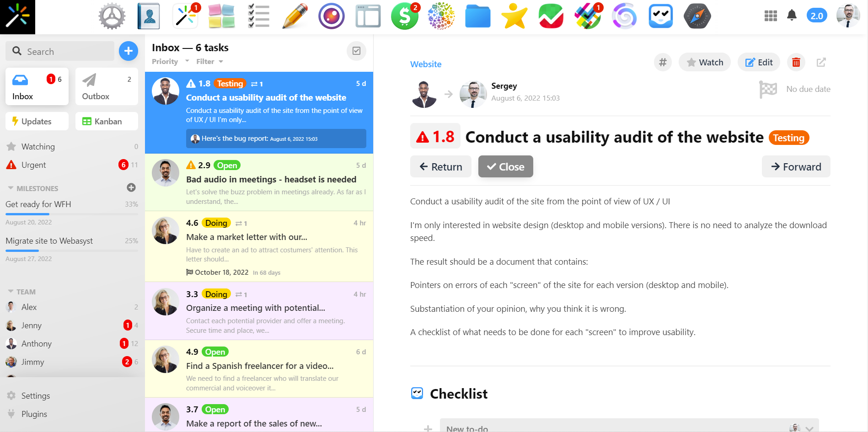868x432 pixels.
Task: Star the Watching filter in the sidebar
Action: click(x=11, y=146)
